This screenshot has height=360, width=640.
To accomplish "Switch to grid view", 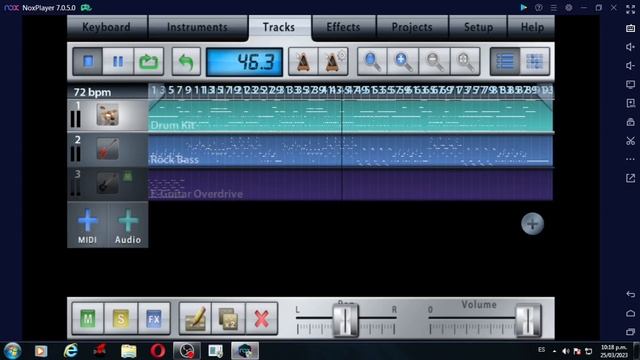I will (x=535, y=62).
